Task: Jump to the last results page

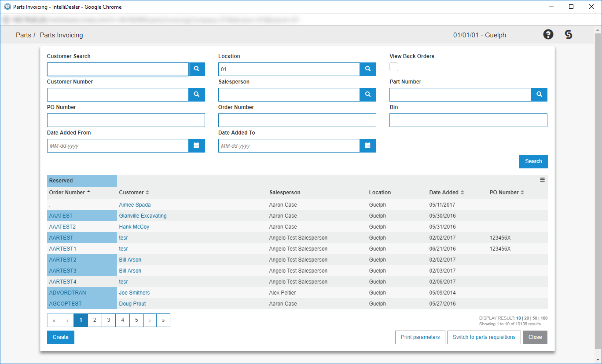Action: pyautogui.click(x=163, y=320)
